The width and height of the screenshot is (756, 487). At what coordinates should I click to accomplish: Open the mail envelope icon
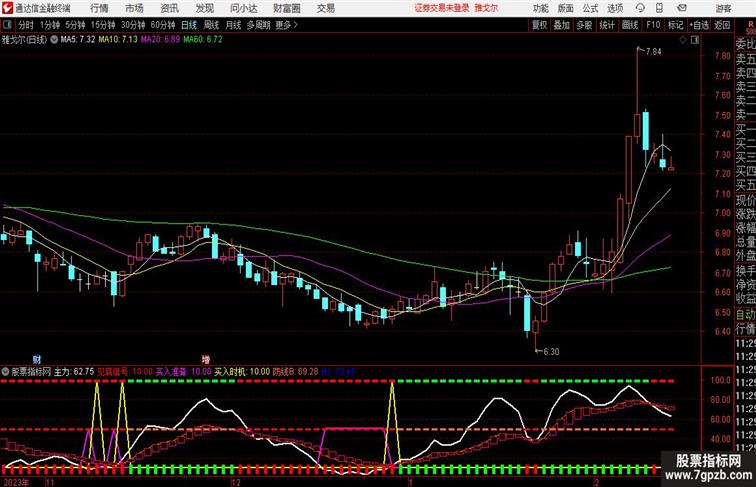682,8
